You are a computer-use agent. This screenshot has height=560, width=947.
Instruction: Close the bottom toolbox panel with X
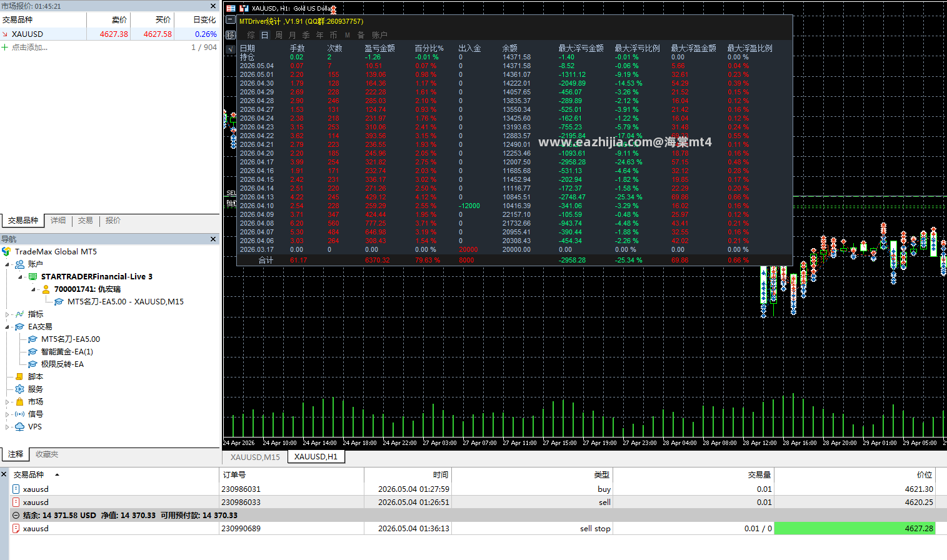pos(4,474)
